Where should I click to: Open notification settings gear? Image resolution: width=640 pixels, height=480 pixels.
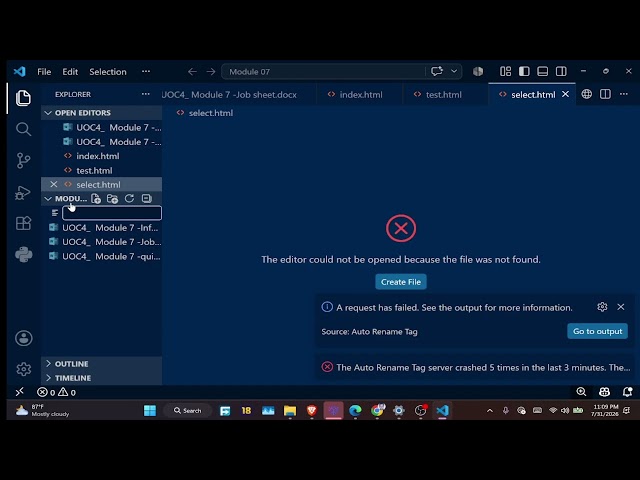[x=602, y=307]
